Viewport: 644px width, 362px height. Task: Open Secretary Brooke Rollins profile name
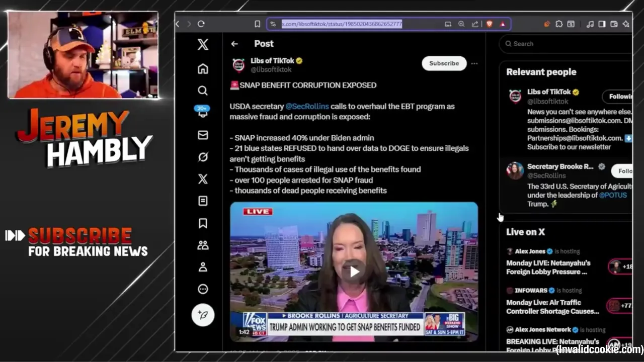[560, 166]
